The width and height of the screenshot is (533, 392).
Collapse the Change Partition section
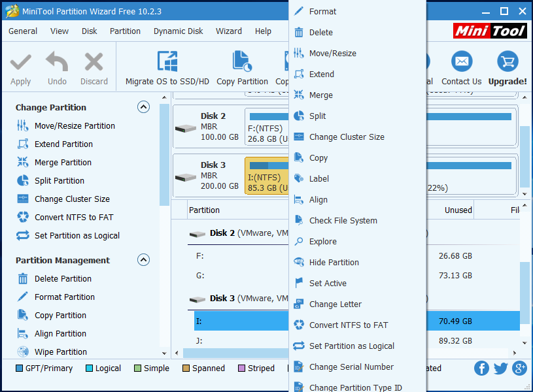click(143, 107)
